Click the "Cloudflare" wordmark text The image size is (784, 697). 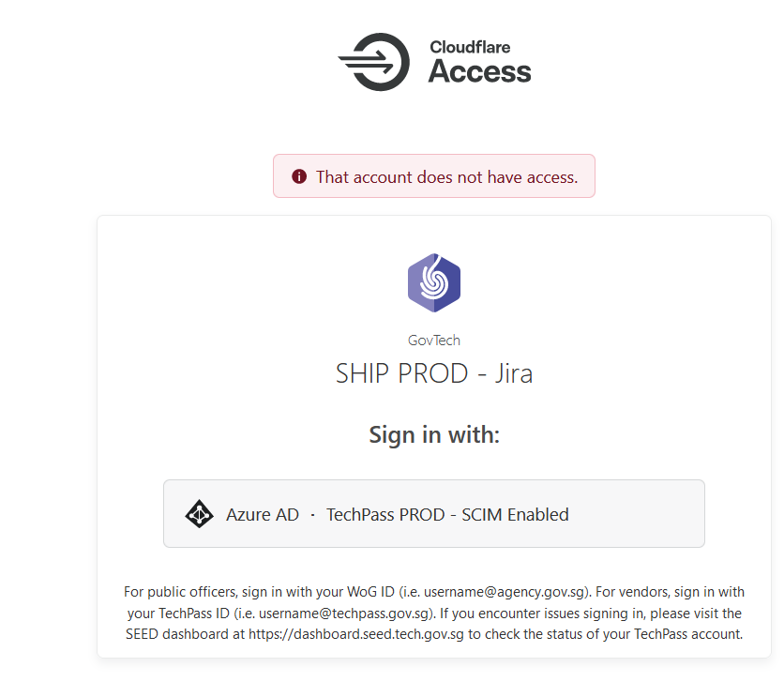click(x=469, y=47)
